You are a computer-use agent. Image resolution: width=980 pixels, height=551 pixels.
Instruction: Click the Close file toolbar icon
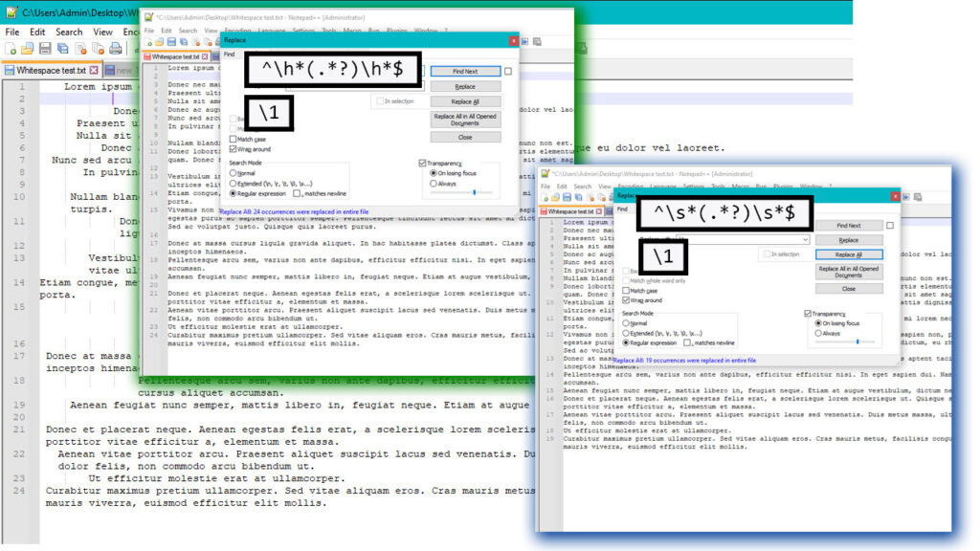pos(79,49)
